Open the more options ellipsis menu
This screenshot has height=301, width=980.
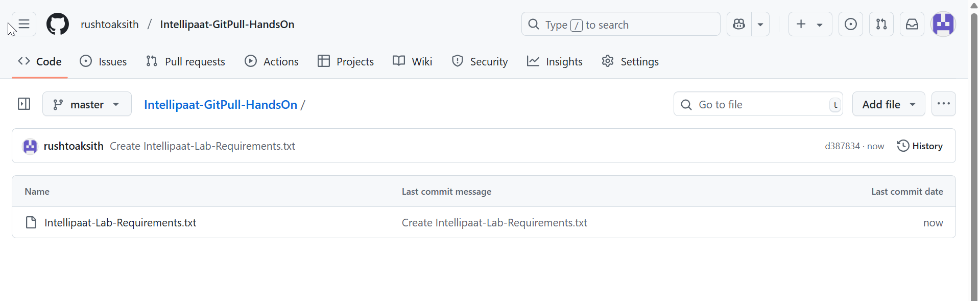pos(944,104)
